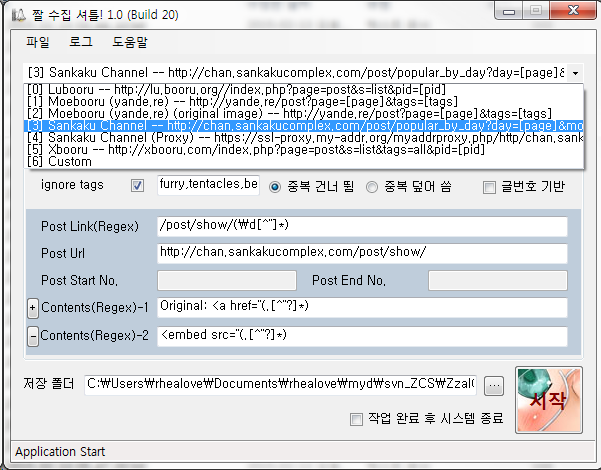Select the [4] Sankaku Channel (Proxy) entry
This screenshot has width=601, height=470.
(303, 138)
